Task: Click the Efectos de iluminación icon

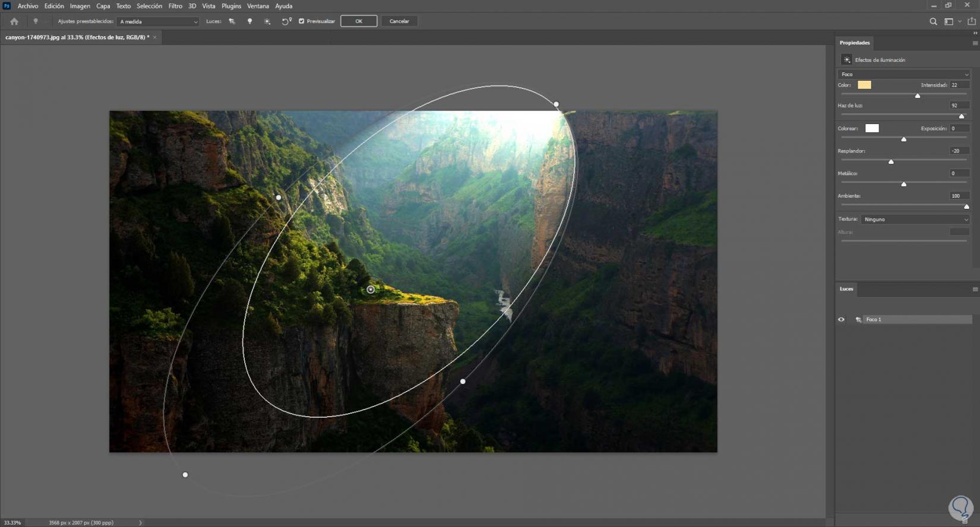Action: (847, 60)
